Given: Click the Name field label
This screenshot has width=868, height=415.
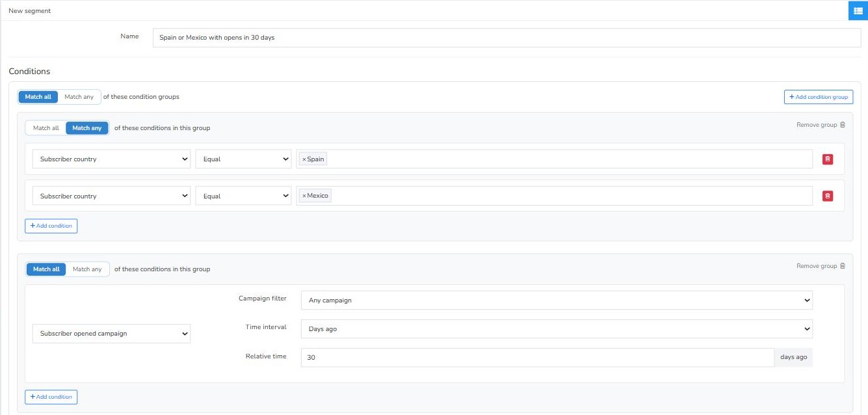Looking at the screenshot, I should click(x=129, y=36).
